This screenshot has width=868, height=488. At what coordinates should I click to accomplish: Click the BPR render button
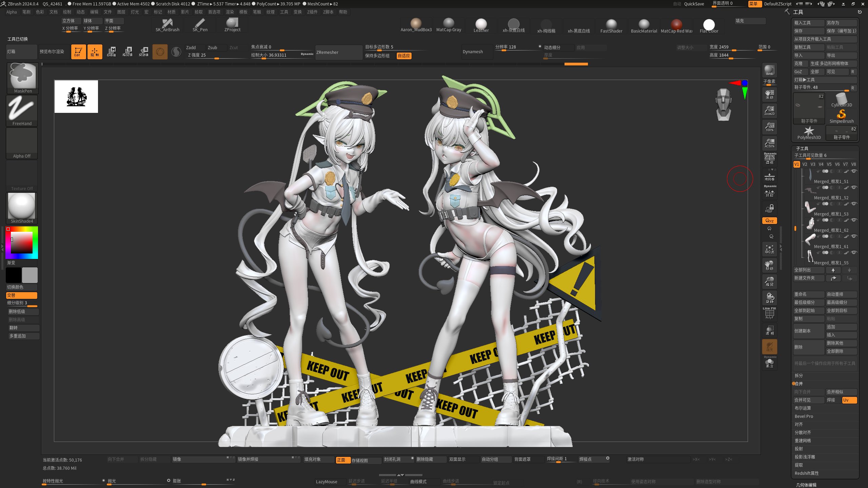click(x=769, y=70)
